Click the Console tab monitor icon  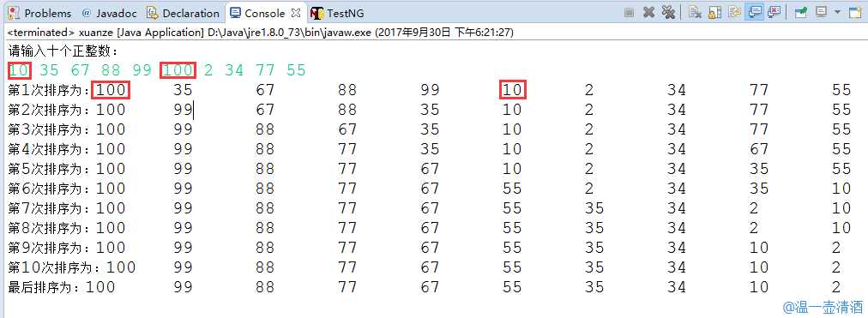[235, 13]
